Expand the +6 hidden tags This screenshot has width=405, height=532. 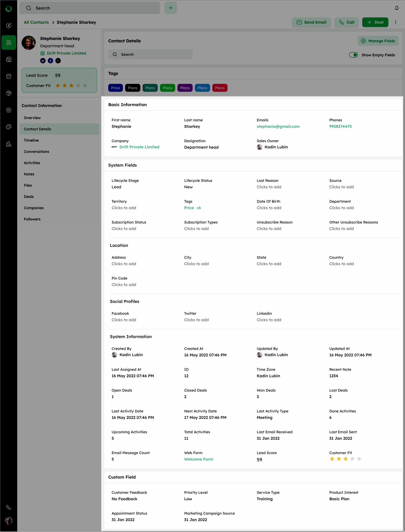198,208
